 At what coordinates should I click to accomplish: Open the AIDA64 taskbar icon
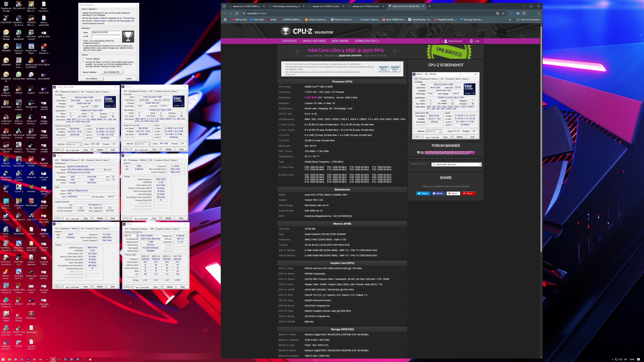click(40, 359)
